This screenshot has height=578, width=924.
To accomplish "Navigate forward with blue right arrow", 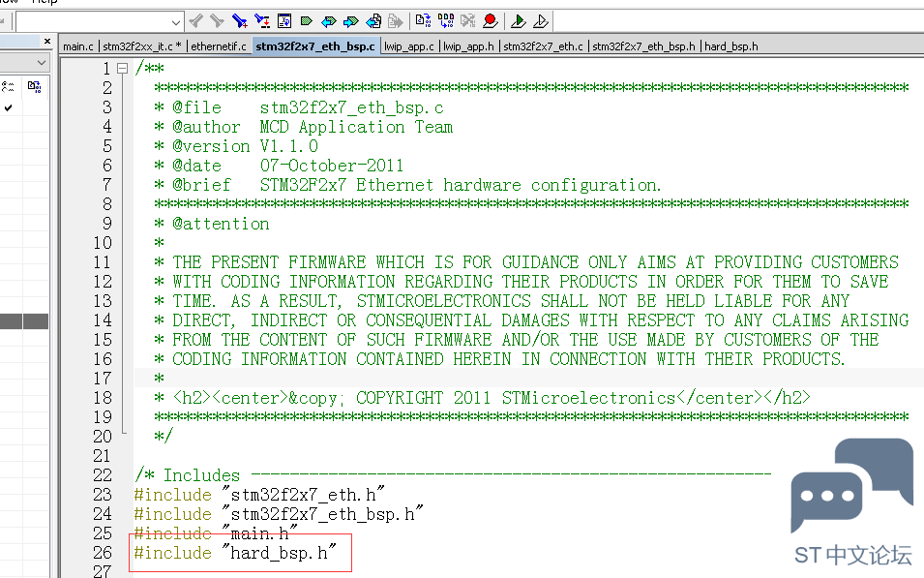I will (350, 22).
